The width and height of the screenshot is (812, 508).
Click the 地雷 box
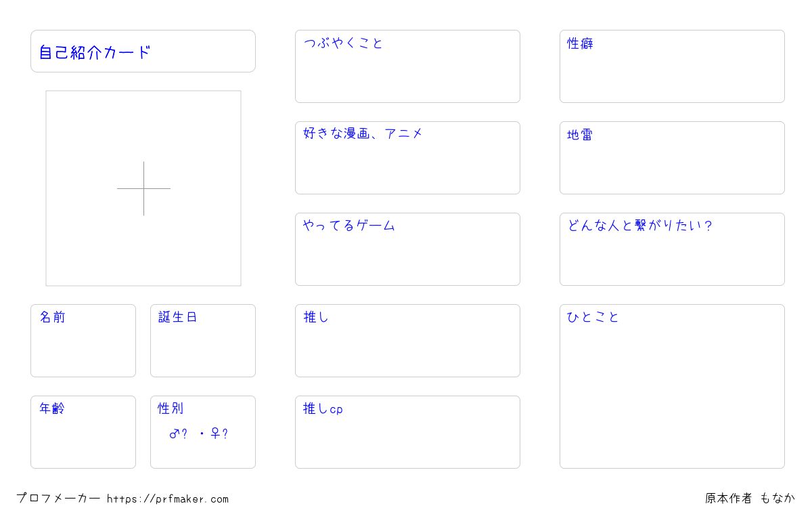[672, 158]
